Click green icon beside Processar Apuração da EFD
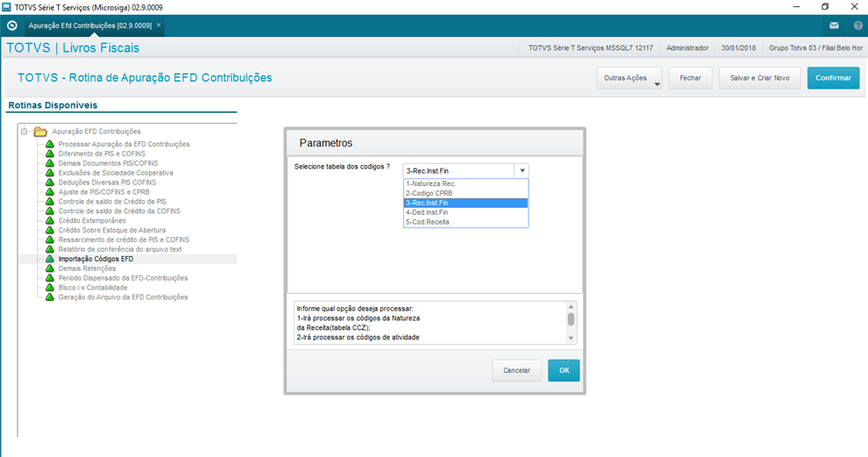Screen dimensions: 868x457 point(50,144)
